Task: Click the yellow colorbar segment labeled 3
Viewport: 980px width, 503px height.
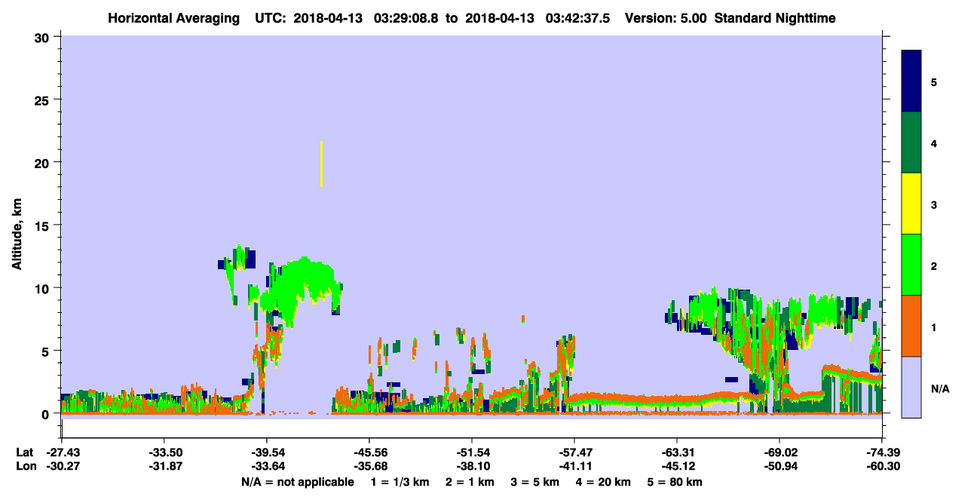Action: click(911, 204)
